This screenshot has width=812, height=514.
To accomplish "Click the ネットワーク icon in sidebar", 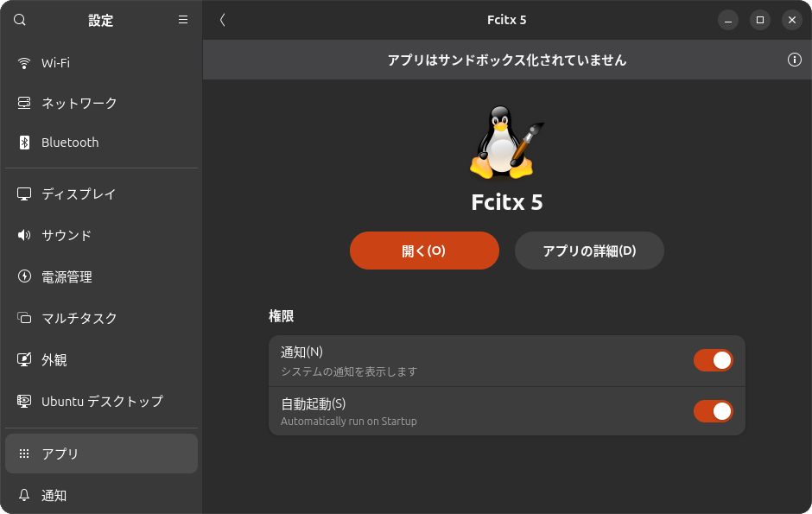I will 24,103.
